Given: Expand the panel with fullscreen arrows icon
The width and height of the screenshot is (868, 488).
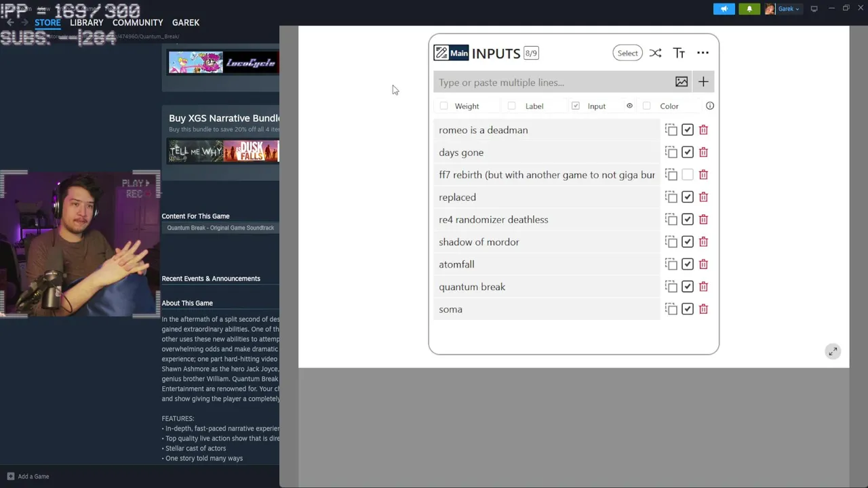Looking at the screenshot, I should (833, 351).
